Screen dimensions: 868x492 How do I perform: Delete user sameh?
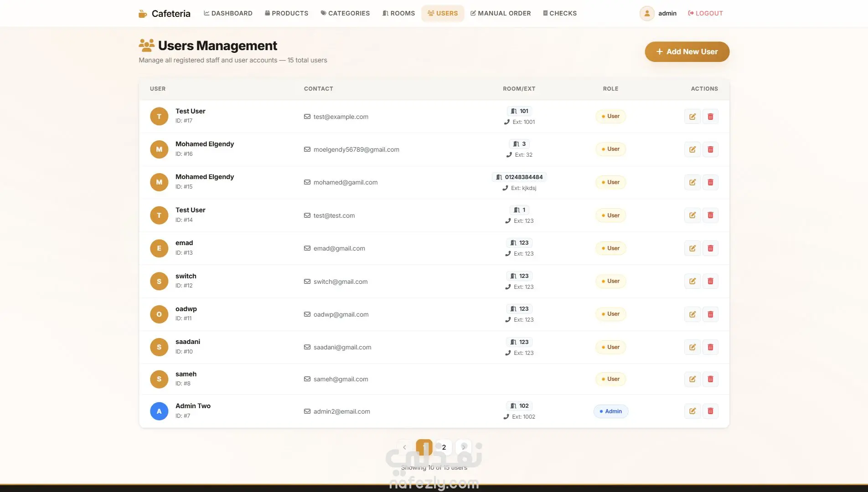(710, 379)
